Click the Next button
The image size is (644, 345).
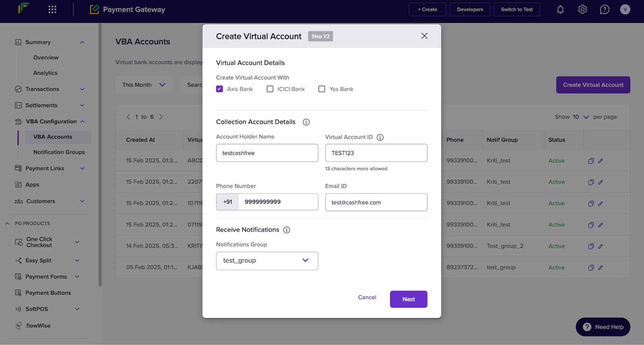pos(409,299)
